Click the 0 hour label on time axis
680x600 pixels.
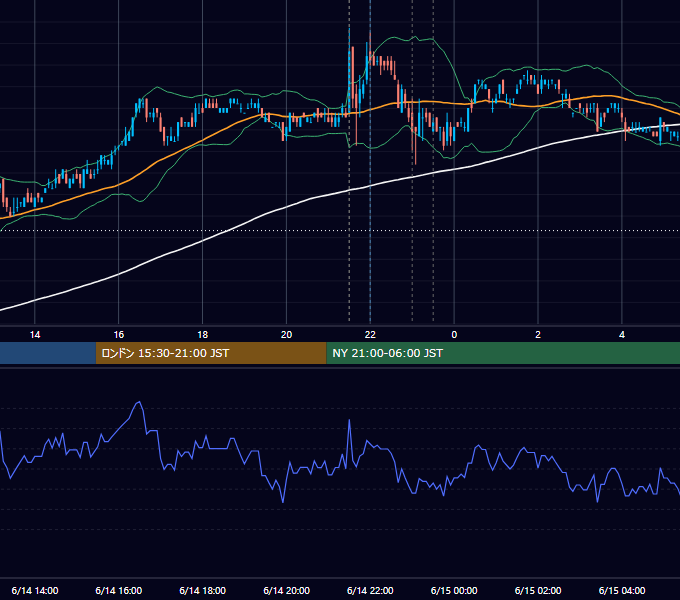(x=454, y=335)
